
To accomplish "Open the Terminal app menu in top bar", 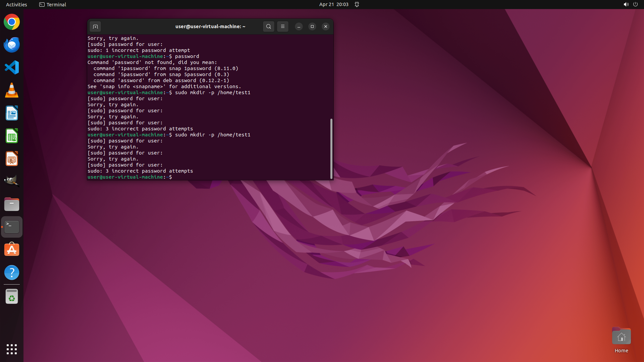I will pyautogui.click(x=53, y=4).
